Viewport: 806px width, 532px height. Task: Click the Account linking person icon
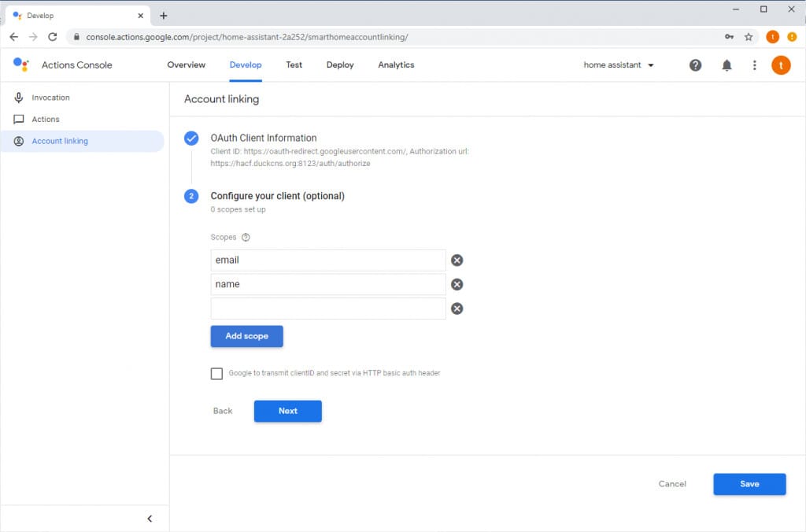[x=19, y=142]
